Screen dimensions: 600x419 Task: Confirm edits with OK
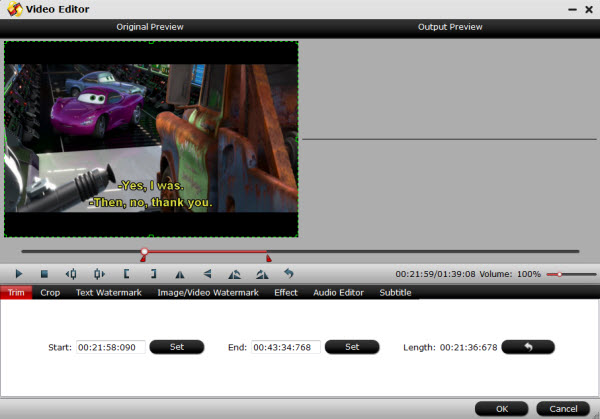[502, 409]
